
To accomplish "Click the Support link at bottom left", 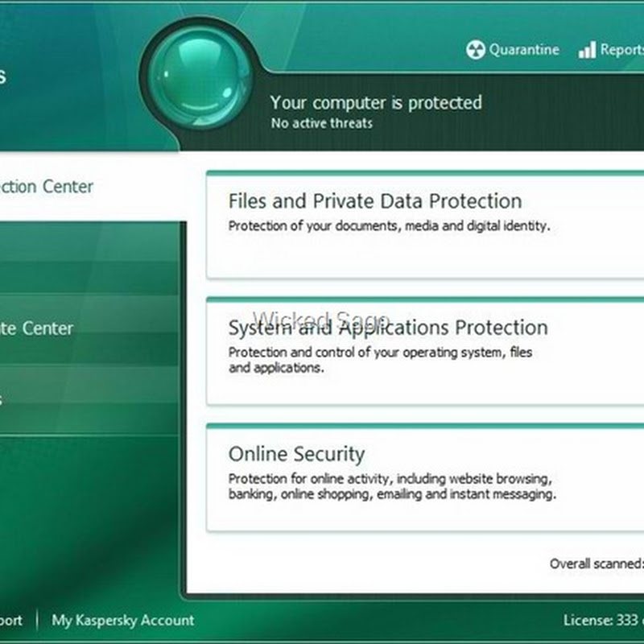I will coord(11,620).
